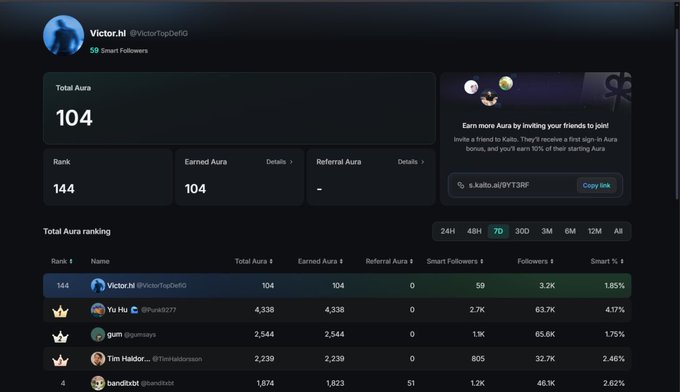Select the 7D time range tab

498,231
